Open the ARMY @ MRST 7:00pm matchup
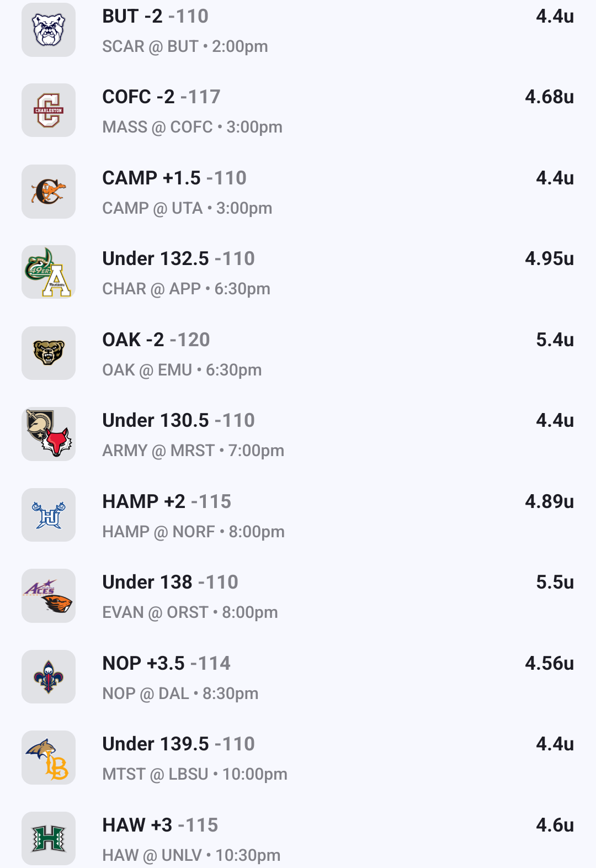The height and width of the screenshot is (868, 596). (193, 451)
